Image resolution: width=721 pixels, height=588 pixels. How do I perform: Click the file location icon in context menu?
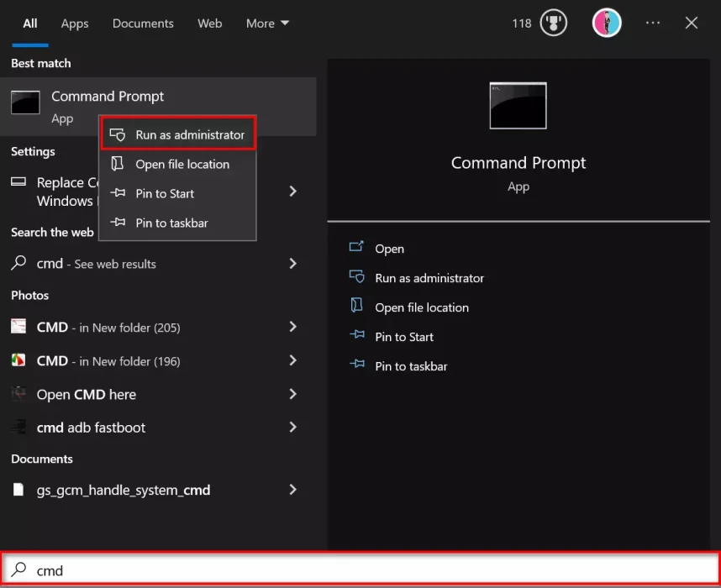pos(118,164)
